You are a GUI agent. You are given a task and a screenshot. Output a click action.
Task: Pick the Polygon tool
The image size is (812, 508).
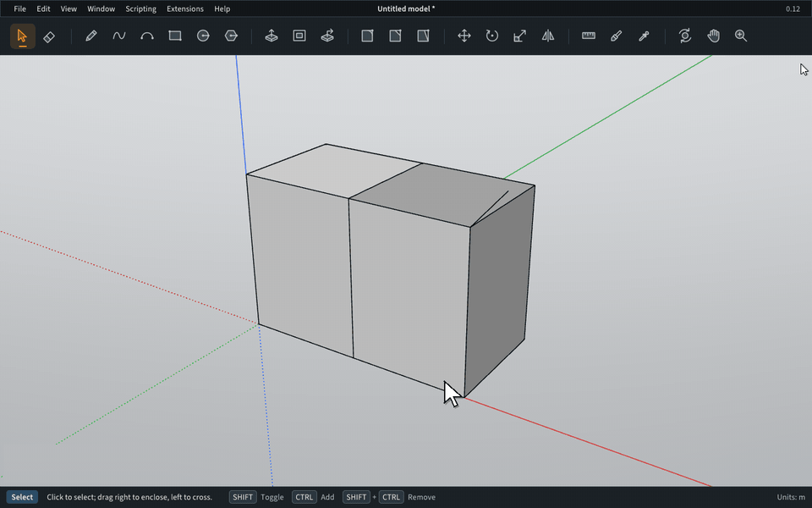click(x=231, y=36)
